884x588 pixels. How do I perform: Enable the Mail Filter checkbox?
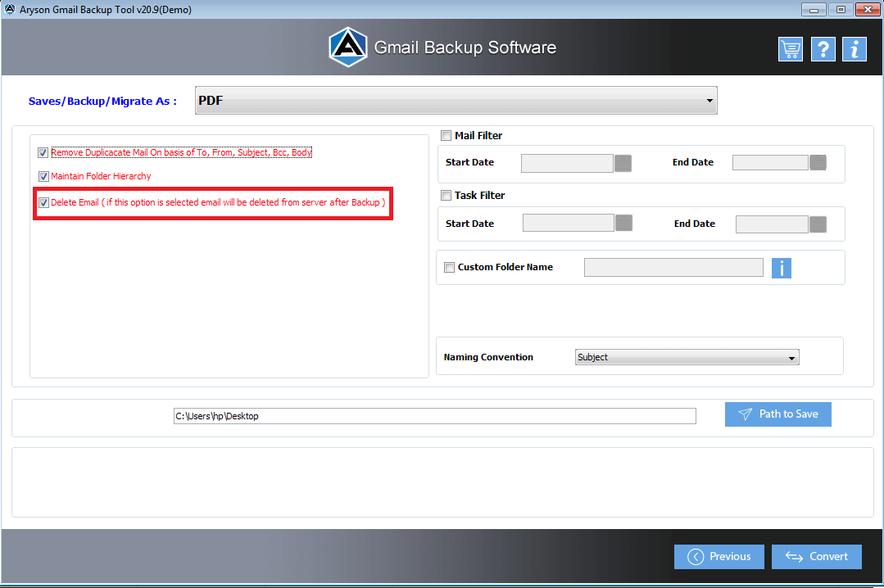click(446, 136)
